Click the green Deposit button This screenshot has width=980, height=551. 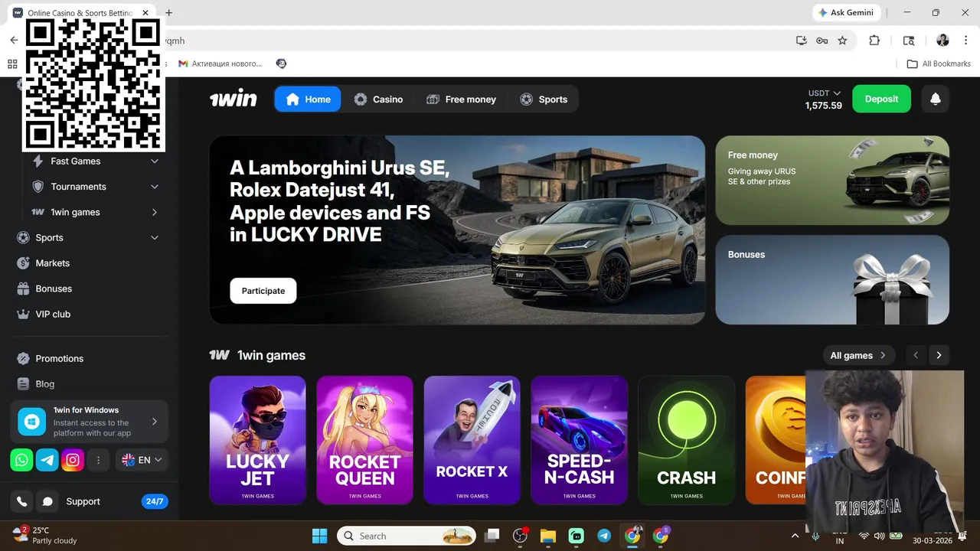[881, 99]
